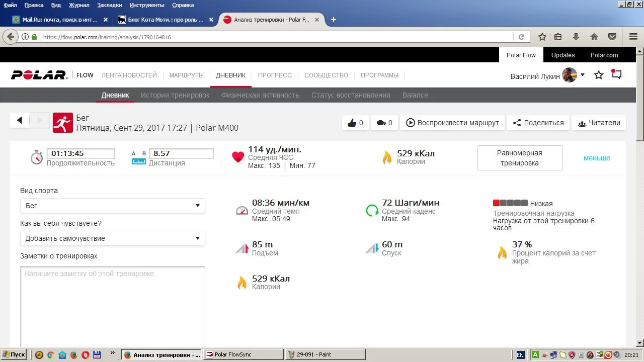The height and width of the screenshot is (362, 644).
Task: Click the thumbs-up like icon
Action: click(x=352, y=123)
